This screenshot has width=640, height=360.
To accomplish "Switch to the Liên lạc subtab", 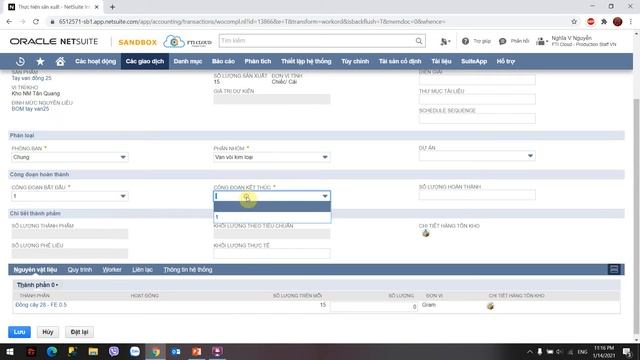I will pyautogui.click(x=142, y=269).
